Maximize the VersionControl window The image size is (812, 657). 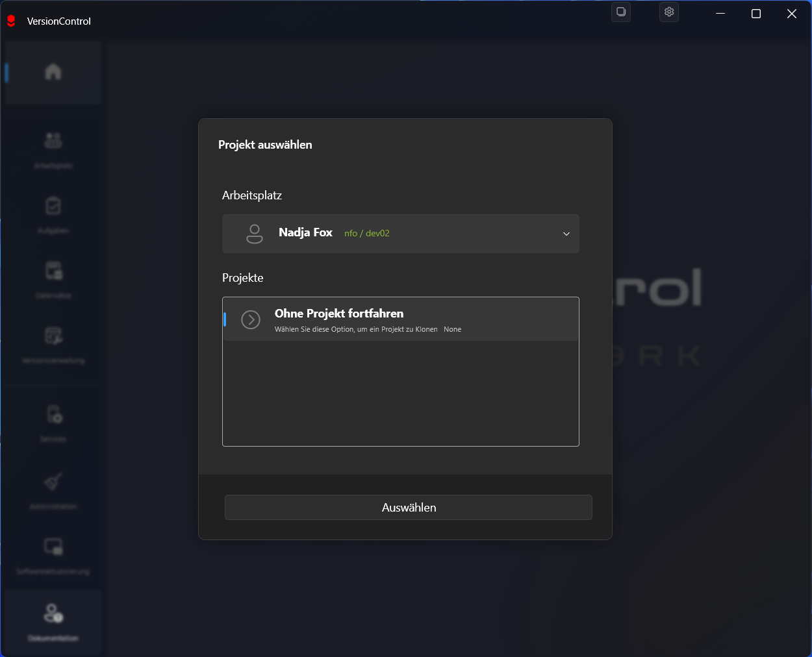756,14
